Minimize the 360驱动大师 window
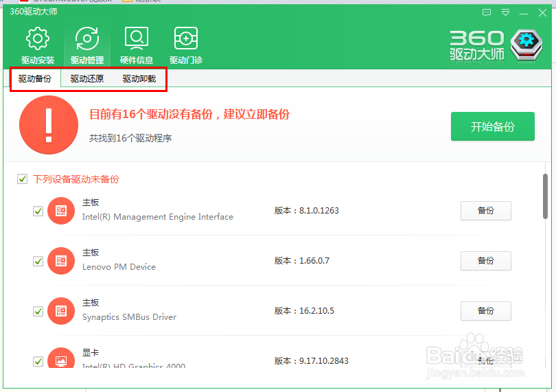556x392 pixels. [x=524, y=14]
